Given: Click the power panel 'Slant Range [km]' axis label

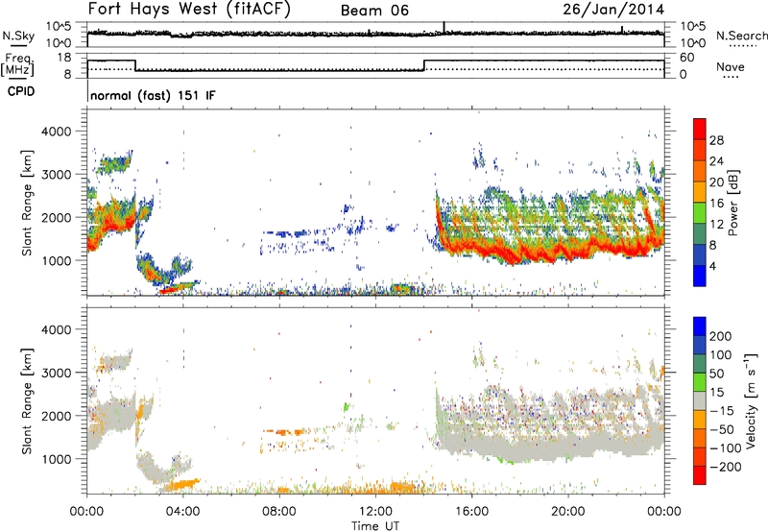Looking at the screenshot, I should [27, 203].
